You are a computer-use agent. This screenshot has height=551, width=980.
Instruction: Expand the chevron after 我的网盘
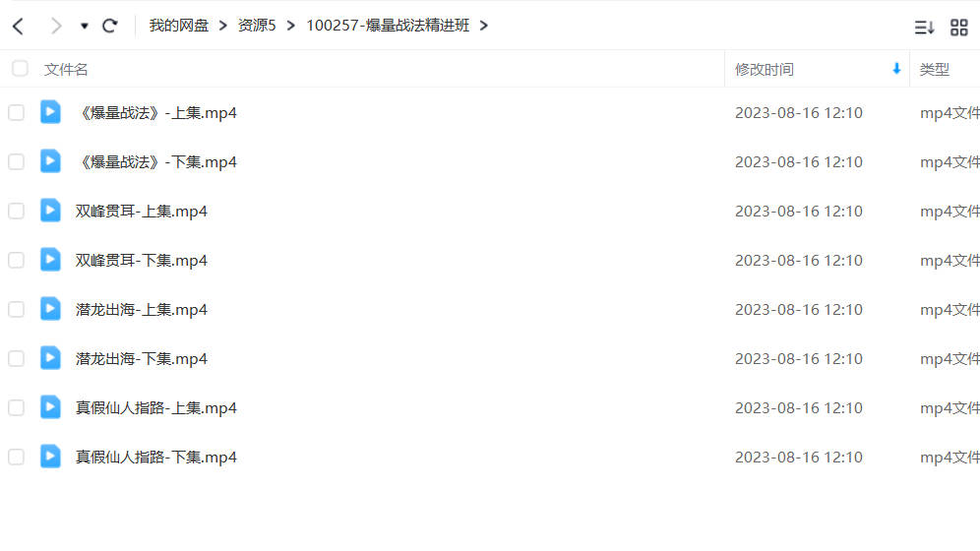pyautogui.click(x=222, y=26)
